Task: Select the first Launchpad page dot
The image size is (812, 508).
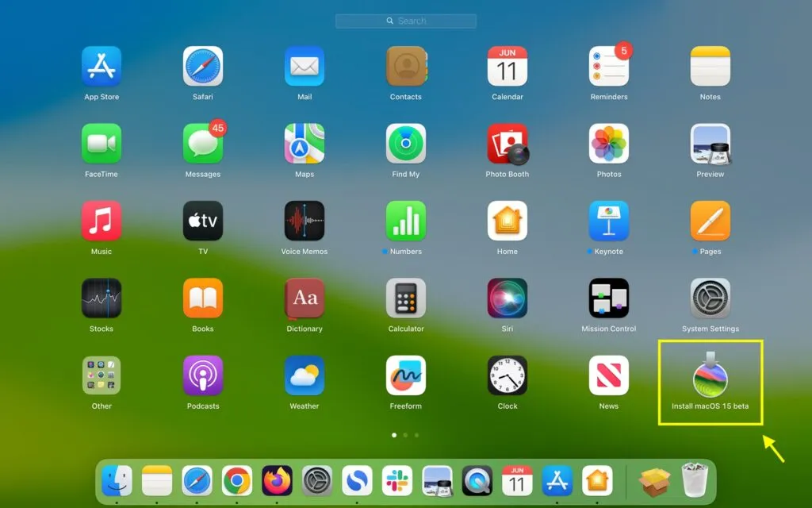Action: [x=394, y=435]
